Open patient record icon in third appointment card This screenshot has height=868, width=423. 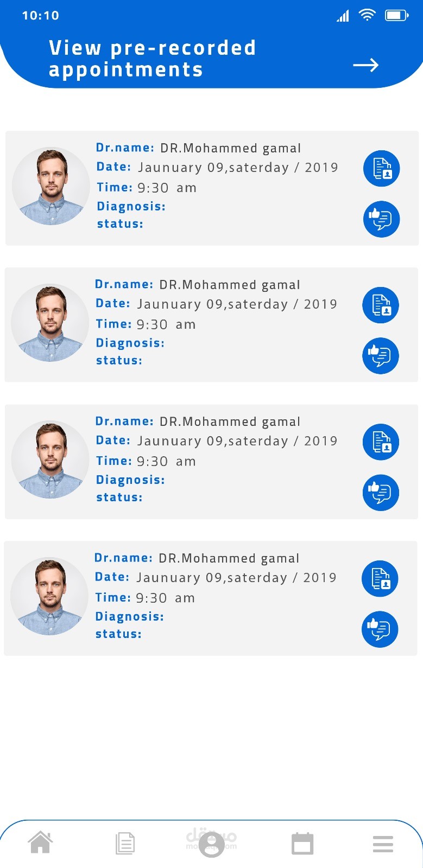pyautogui.click(x=381, y=442)
